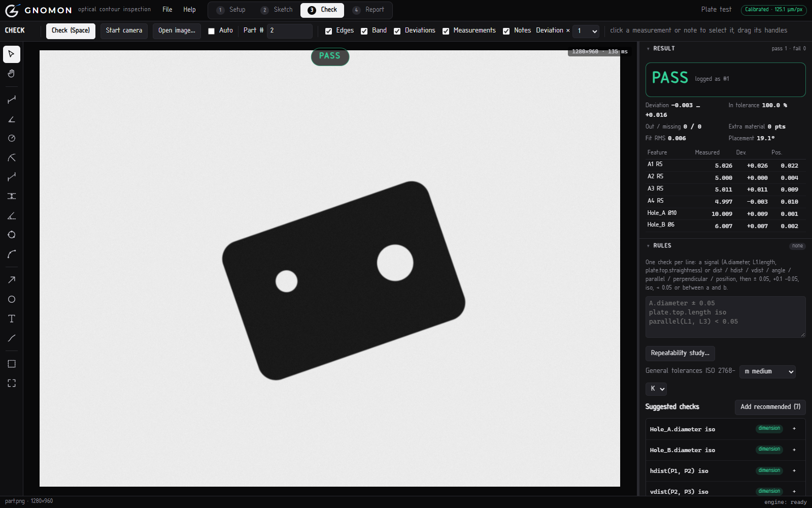Select the arrow annotation tool
Image resolution: width=812 pixels, height=508 pixels.
pyautogui.click(x=12, y=280)
